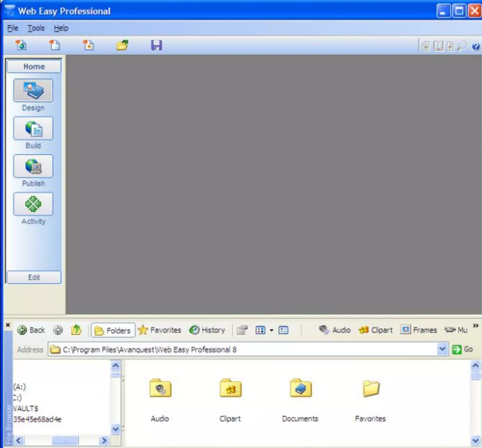Jump to the Frames library

(419, 330)
